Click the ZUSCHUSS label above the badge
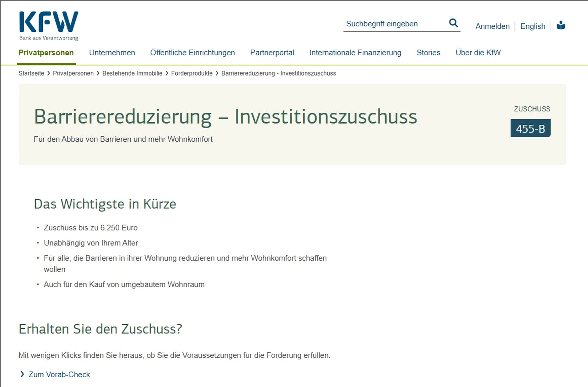 tap(532, 109)
